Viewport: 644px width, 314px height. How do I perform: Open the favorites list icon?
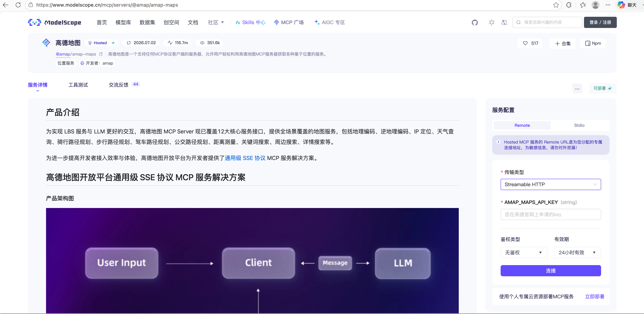coord(583,5)
